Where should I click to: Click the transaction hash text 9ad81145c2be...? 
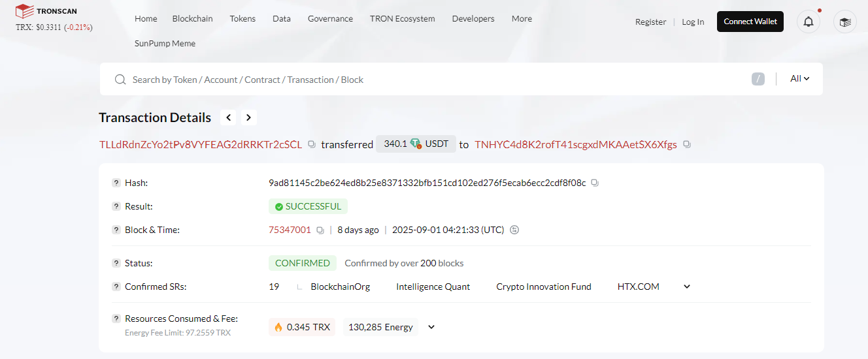[427, 183]
